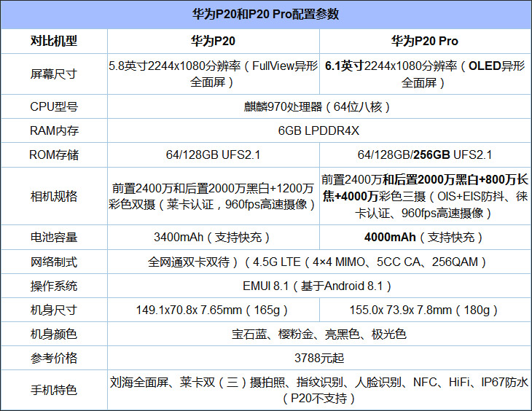Select the 屏幕尺寸 row label
Image resolution: width=532 pixels, height=411 pixels.
(x=54, y=74)
